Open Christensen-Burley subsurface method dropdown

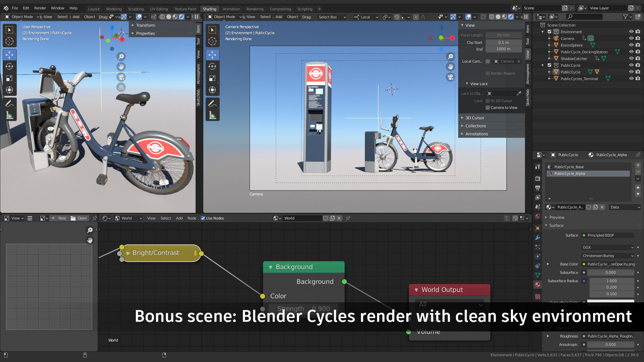pyautogui.click(x=607, y=256)
